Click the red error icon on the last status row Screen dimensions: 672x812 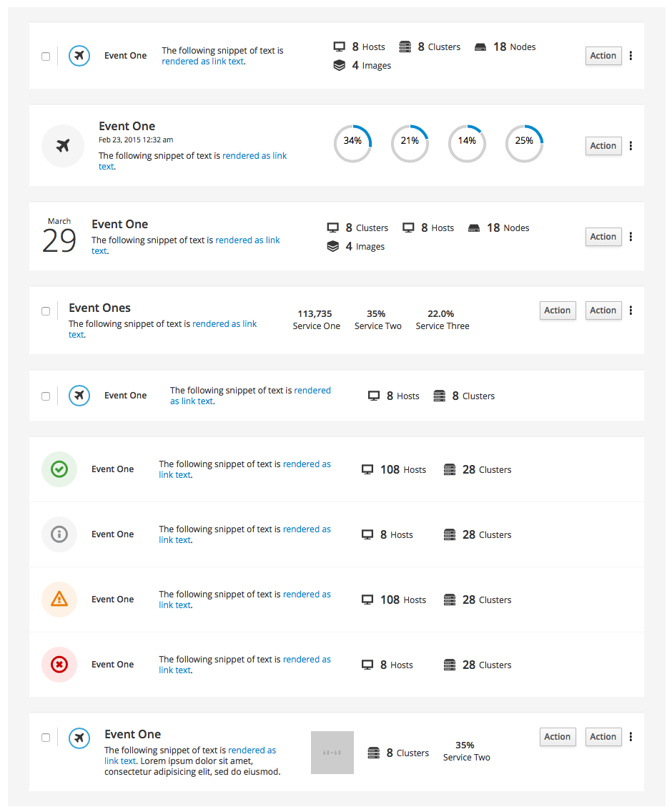(x=59, y=664)
